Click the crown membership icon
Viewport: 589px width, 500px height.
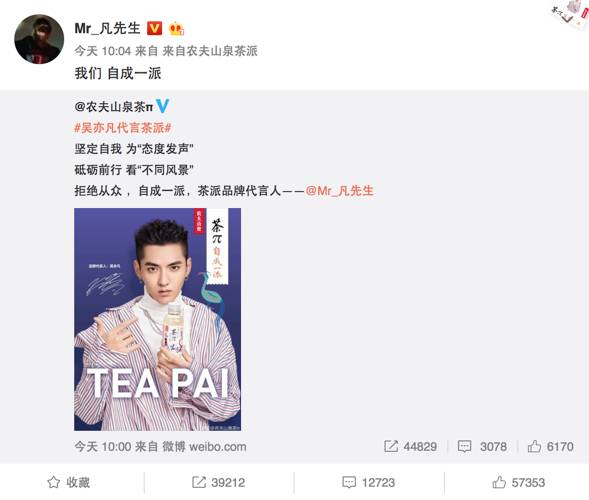176,29
